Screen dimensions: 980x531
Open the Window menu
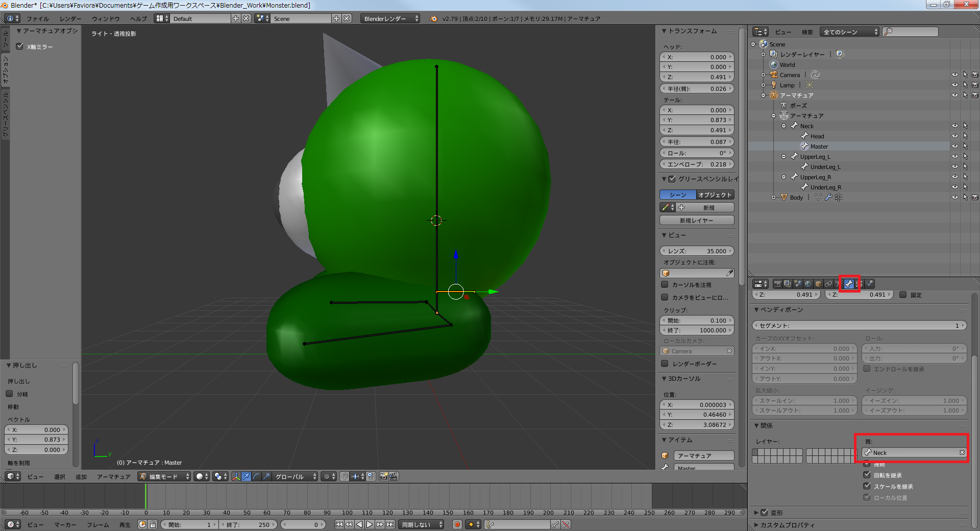pyautogui.click(x=106, y=18)
